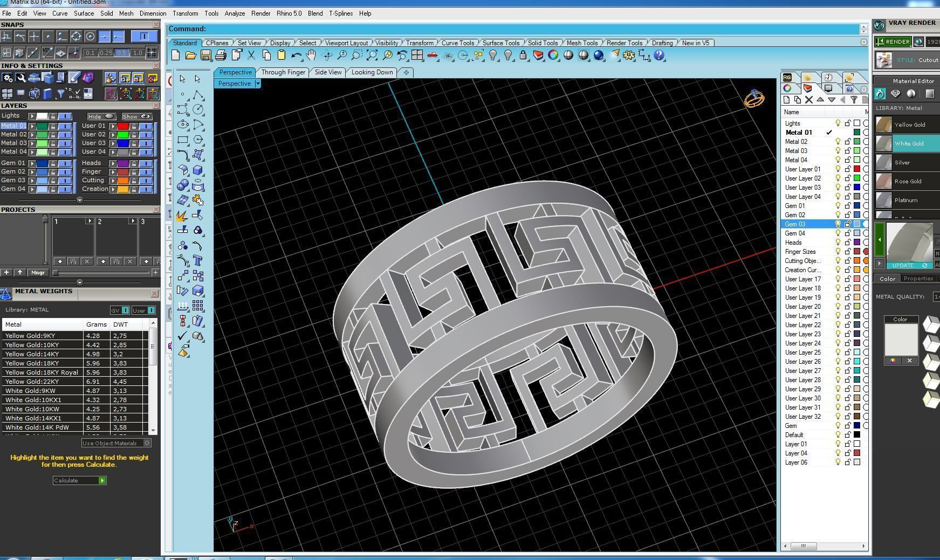The height and width of the screenshot is (560, 940).
Task: Collapse material preview with green arrow
Action: tap(880, 240)
